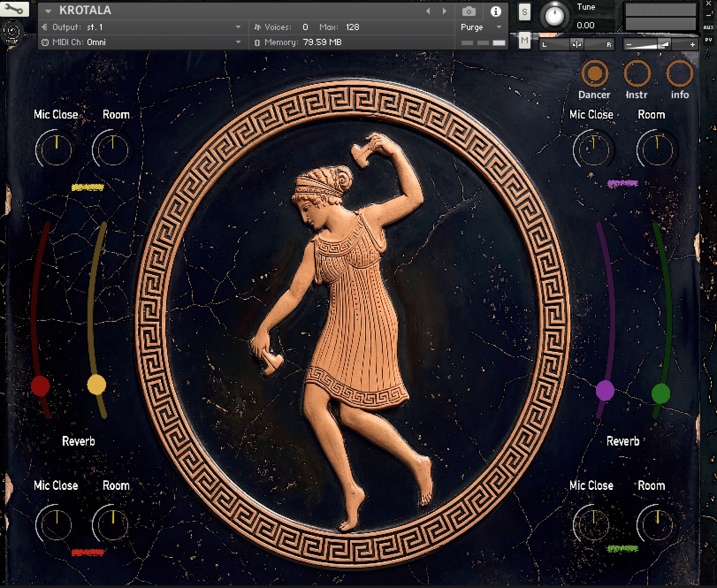
Task: Click the Tune knob
Action: pos(554,16)
